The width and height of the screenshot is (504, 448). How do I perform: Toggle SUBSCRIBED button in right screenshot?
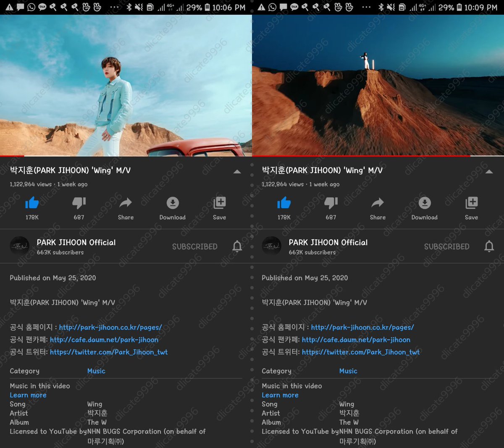[447, 246]
